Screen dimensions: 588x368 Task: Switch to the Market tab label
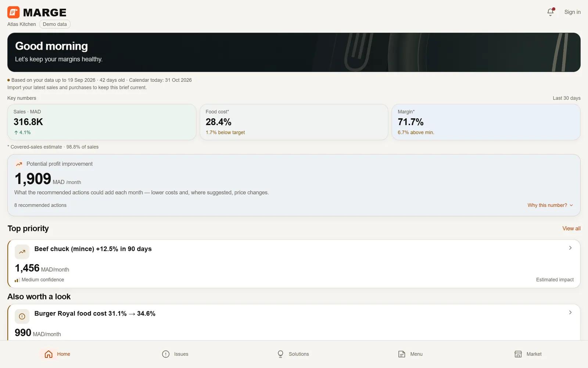click(534, 354)
